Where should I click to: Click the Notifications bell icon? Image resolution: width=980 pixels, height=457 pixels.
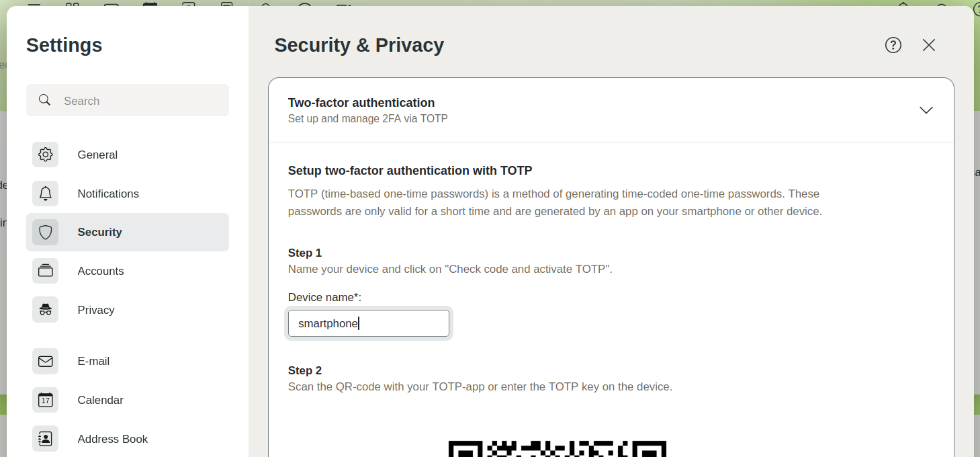point(46,194)
